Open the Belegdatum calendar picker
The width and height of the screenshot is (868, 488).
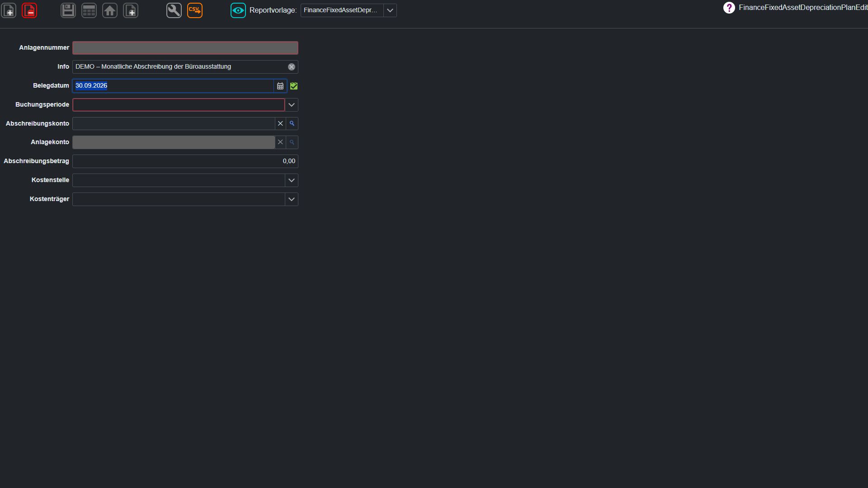point(280,86)
